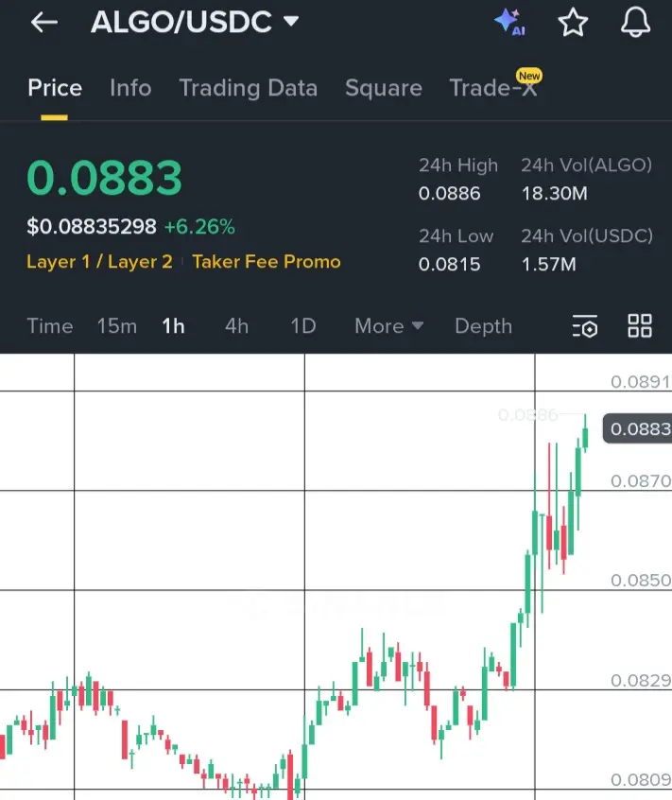Tap the +6.26% change value

199,227
